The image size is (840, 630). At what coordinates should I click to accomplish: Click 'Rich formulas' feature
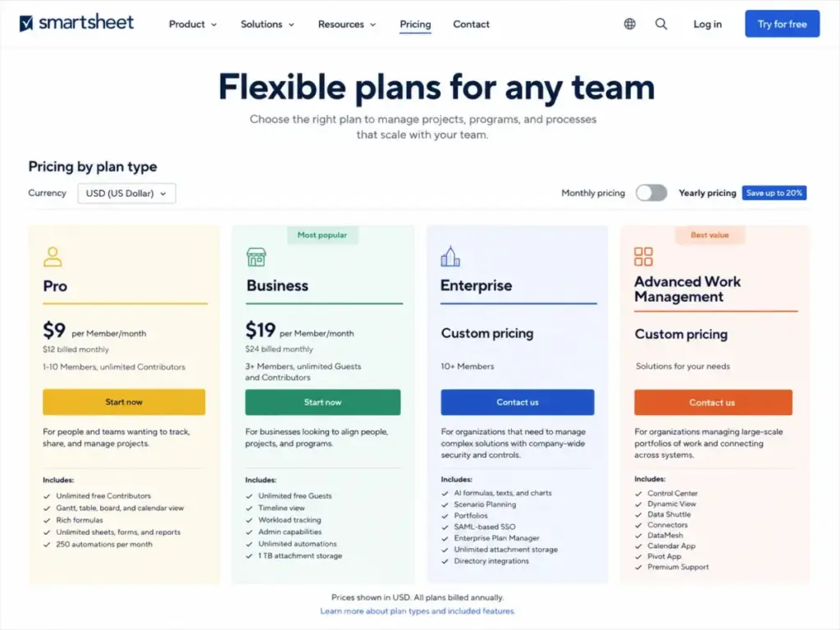[x=80, y=520]
